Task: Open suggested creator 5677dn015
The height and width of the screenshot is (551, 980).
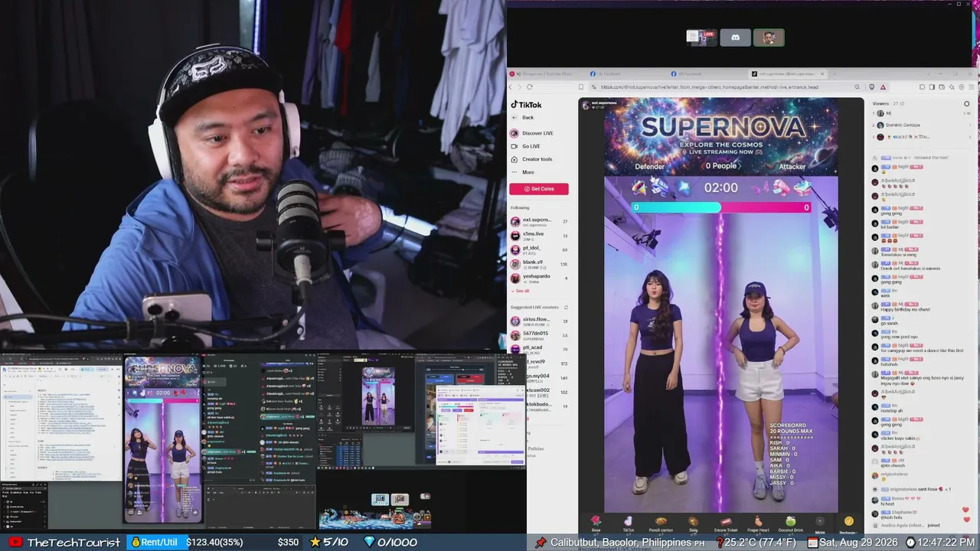Action: tap(539, 335)
